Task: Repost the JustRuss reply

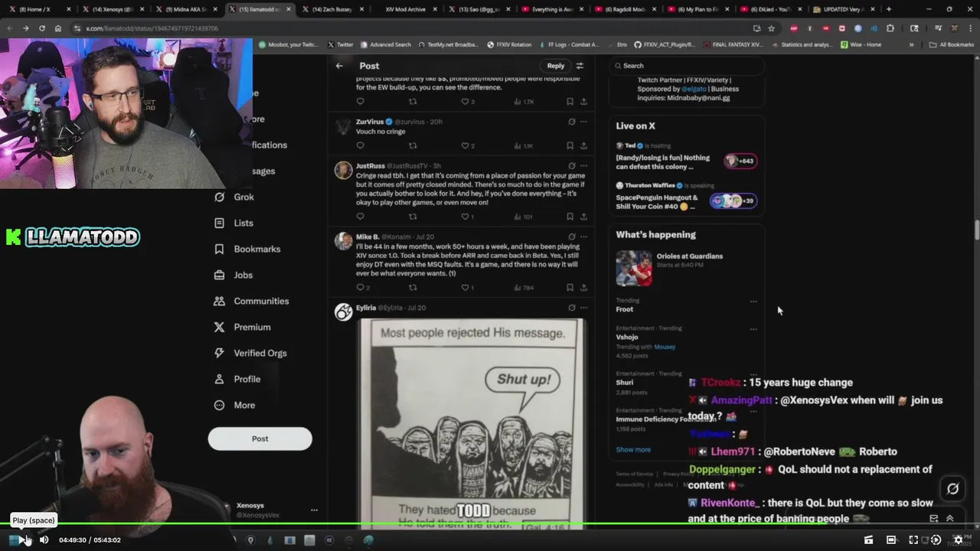Action: (413, 217)
